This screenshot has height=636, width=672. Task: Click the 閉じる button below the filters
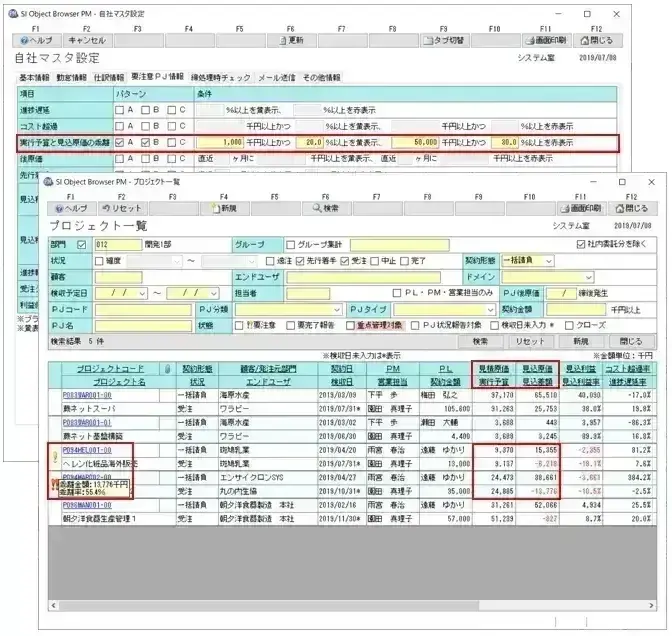(x=631, y=342)
